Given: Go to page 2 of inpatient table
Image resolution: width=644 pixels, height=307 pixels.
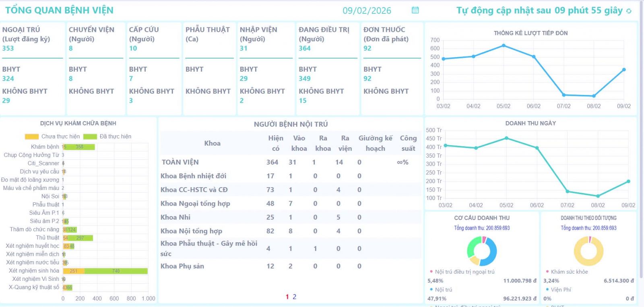Looking at the screenshot, I should pyautogui.click(x=294, y=297).
